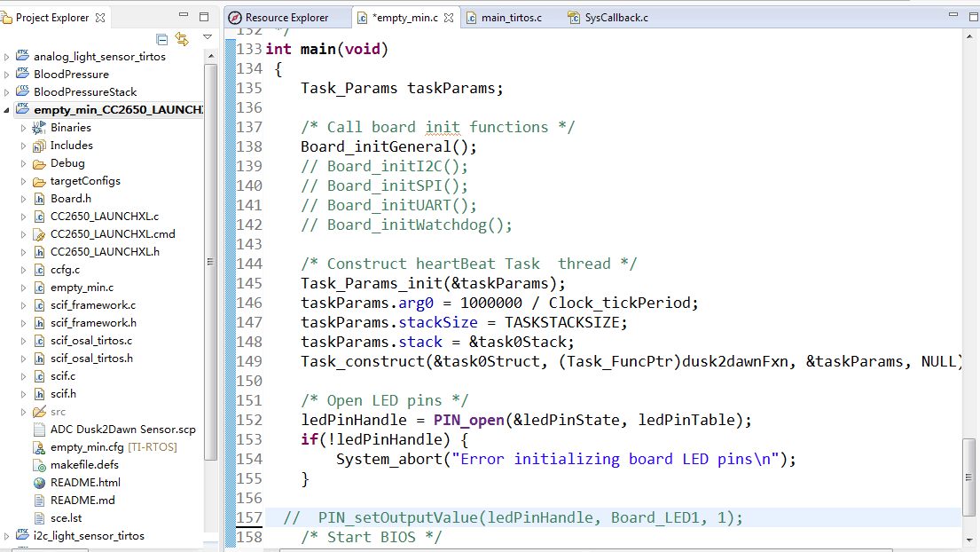This screenshot has height=552, width=980.
Task: Minimize the Project Explorer panel
Action: click(x=183, y=15)
